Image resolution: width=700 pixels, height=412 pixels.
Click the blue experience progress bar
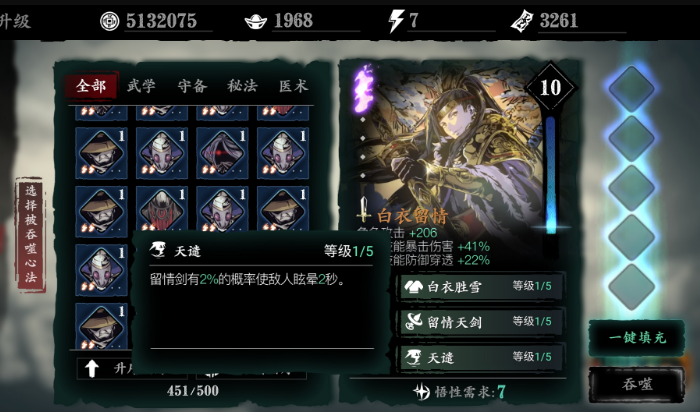551,175
